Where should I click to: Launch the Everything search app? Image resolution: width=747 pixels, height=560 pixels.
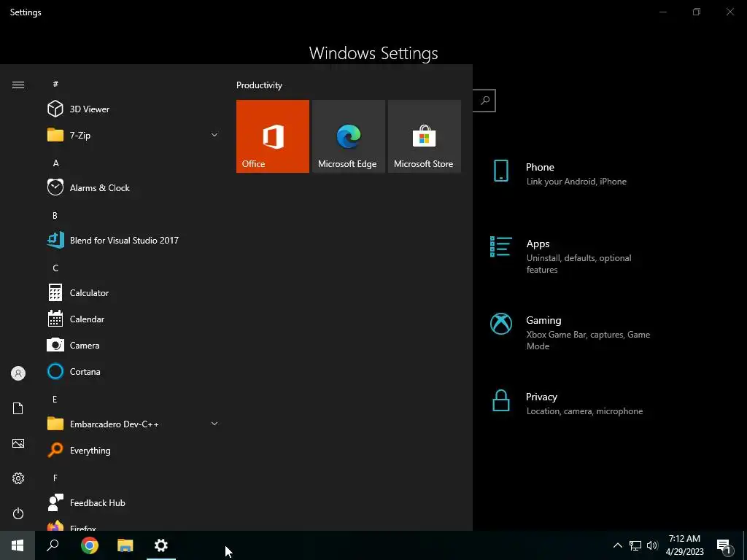tap(133, 450)
